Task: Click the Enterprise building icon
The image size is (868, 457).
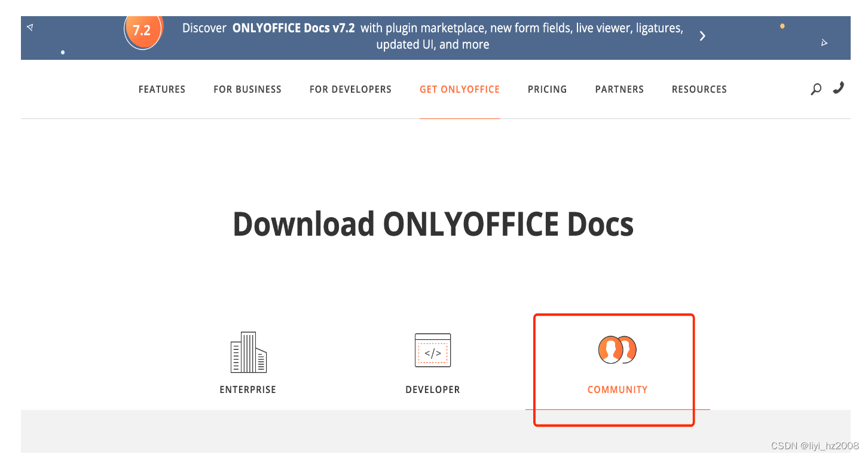Action: [x=248, y=352]
